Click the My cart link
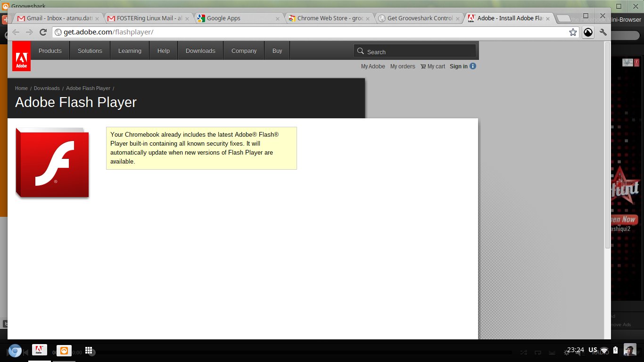 pyautogui.click(x=433, y=66)
